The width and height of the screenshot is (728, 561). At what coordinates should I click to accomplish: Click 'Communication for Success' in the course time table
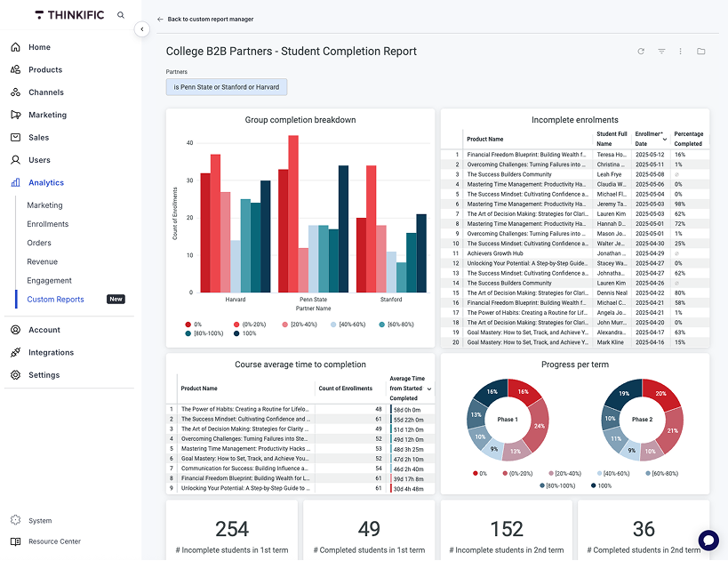click(244, 469)
